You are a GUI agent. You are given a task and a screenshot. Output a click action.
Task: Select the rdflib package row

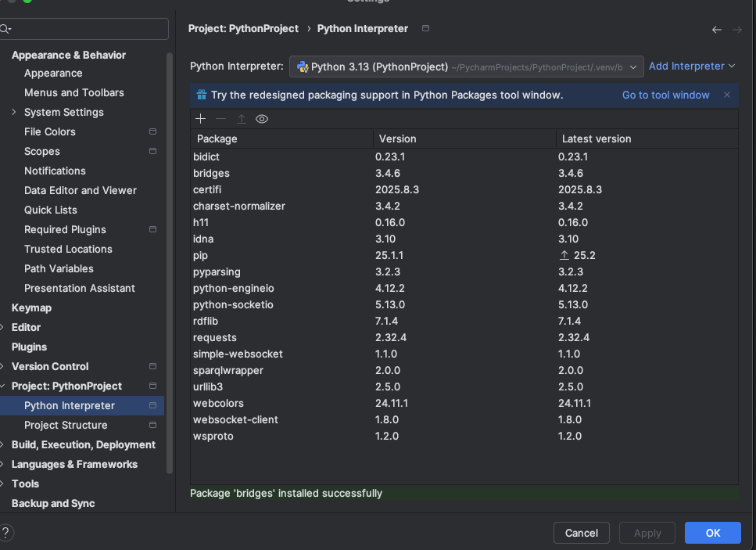464,321
